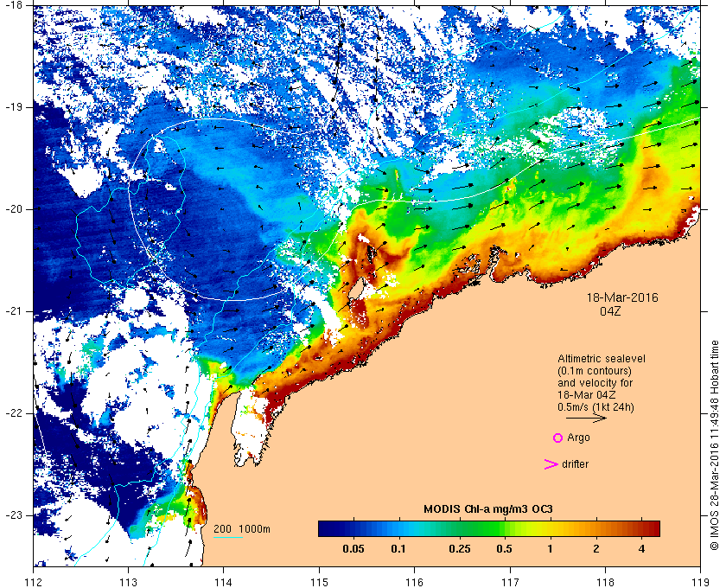Click the longitude axis label '112'
The width and height of the screenshot is (726, 588).
click(x=34, y=581)
